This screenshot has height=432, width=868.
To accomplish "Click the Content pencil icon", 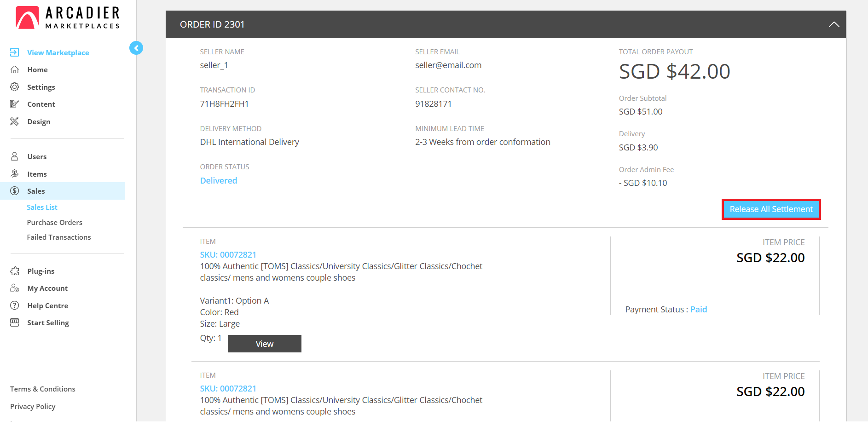I will [x=15, y=104].
